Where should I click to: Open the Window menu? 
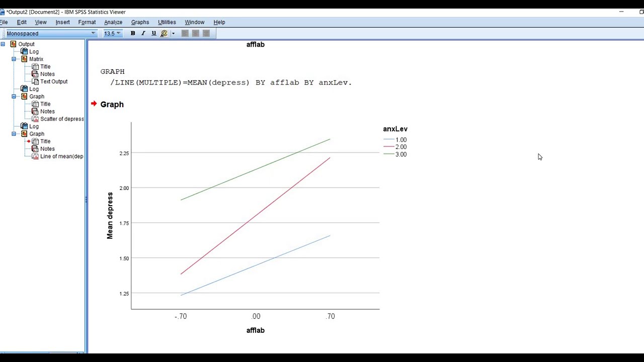pos(195,22)
